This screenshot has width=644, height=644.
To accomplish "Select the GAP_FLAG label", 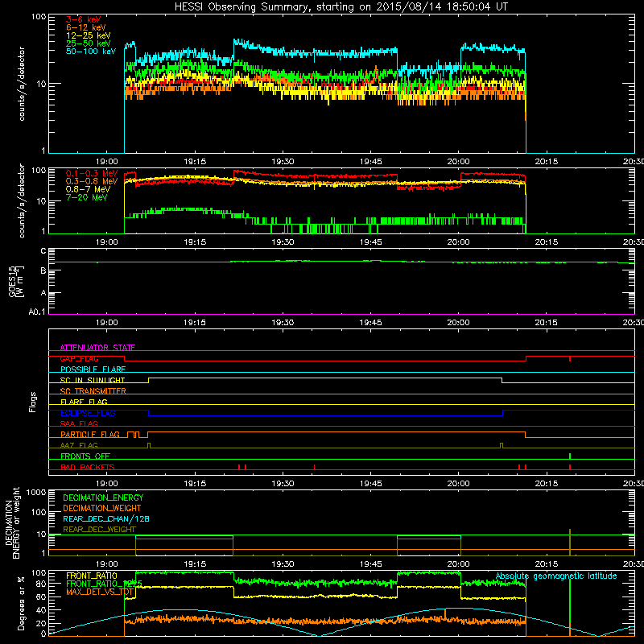I will point(79,358).
